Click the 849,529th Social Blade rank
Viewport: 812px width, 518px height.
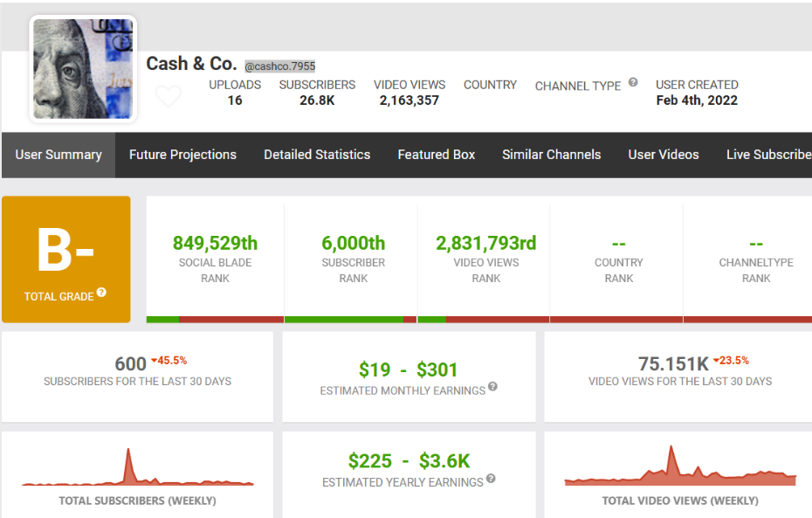pos(215,243)
